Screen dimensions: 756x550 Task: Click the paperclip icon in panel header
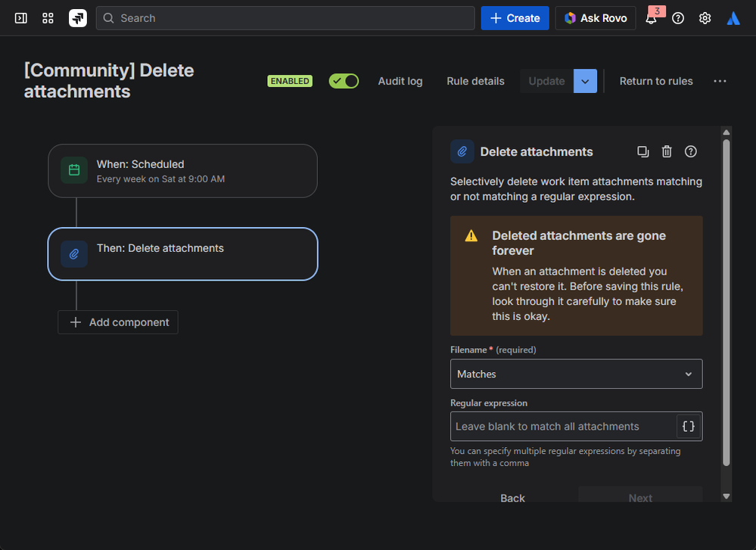pos(462,152)
